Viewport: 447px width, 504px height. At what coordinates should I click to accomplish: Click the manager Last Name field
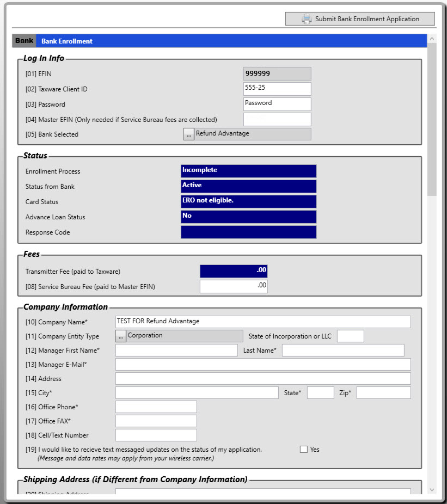click(x=343, y=351)
